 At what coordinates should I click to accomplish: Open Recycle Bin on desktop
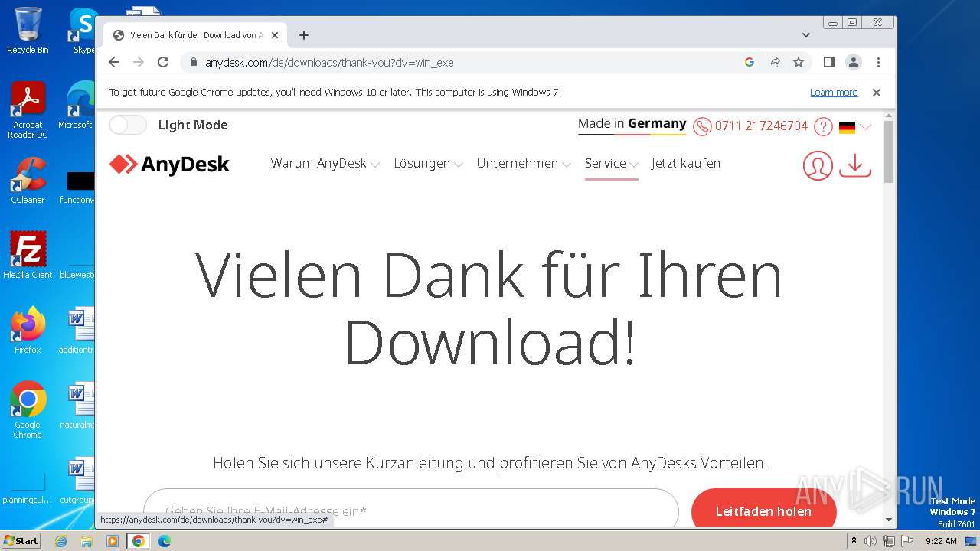tap(28, 31)
